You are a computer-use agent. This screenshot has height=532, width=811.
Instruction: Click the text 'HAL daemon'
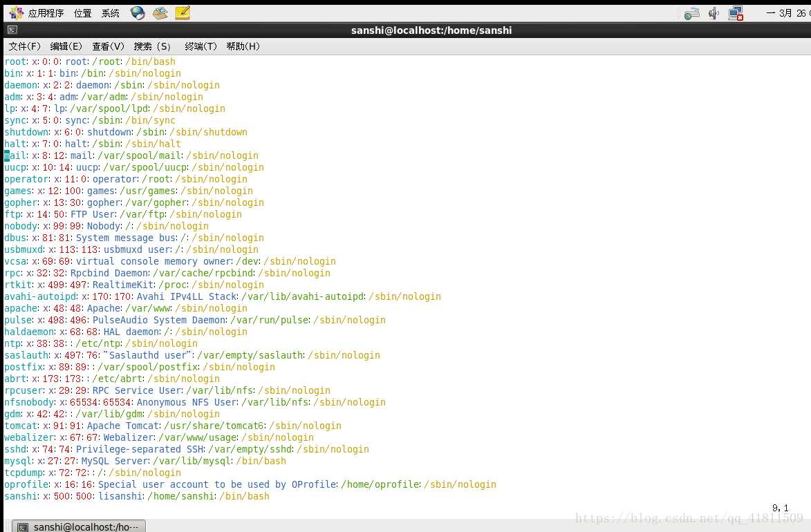point(131,332)
